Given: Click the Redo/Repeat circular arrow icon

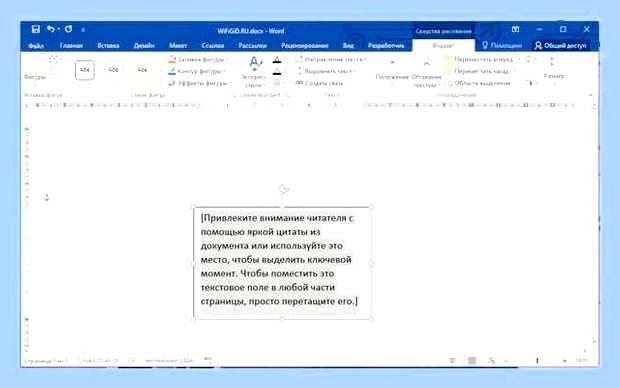Looking at the screenshot, I should (x=68, y=29).
